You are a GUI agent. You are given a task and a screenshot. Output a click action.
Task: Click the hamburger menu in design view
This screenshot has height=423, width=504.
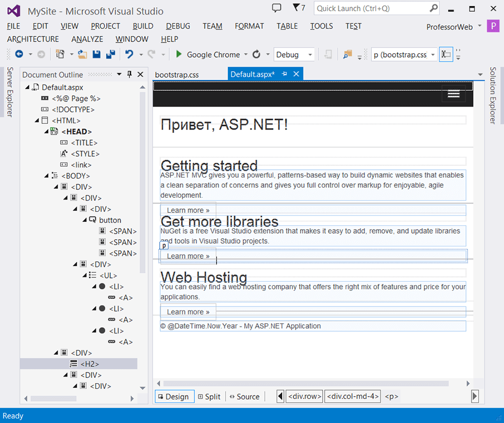454,94
